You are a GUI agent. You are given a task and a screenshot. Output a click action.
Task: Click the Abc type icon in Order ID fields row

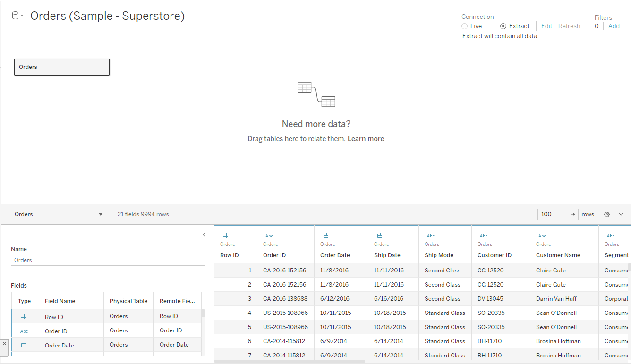24,331
